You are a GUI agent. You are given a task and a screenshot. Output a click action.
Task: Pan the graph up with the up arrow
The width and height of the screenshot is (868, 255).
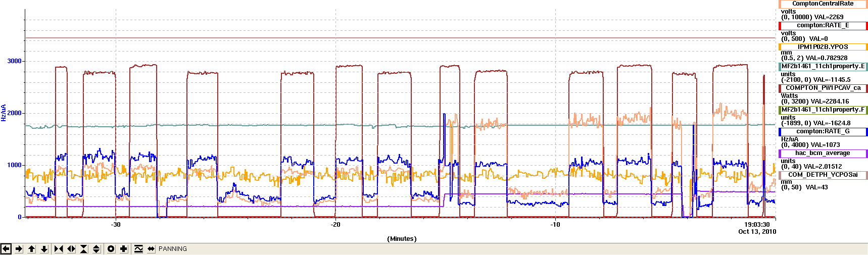[31, 249]
